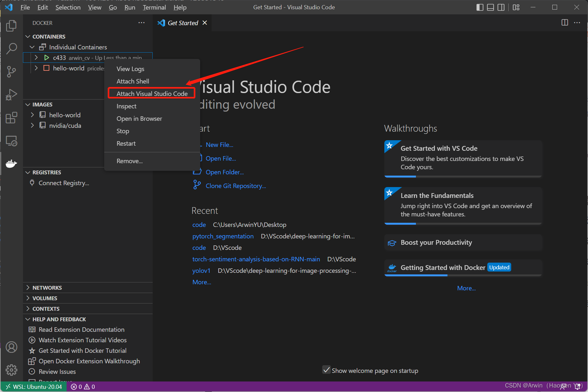This screenshot has width=588, height=392.
Task: Open the Remote Explorer icon
Action: [x=11, y=141]
